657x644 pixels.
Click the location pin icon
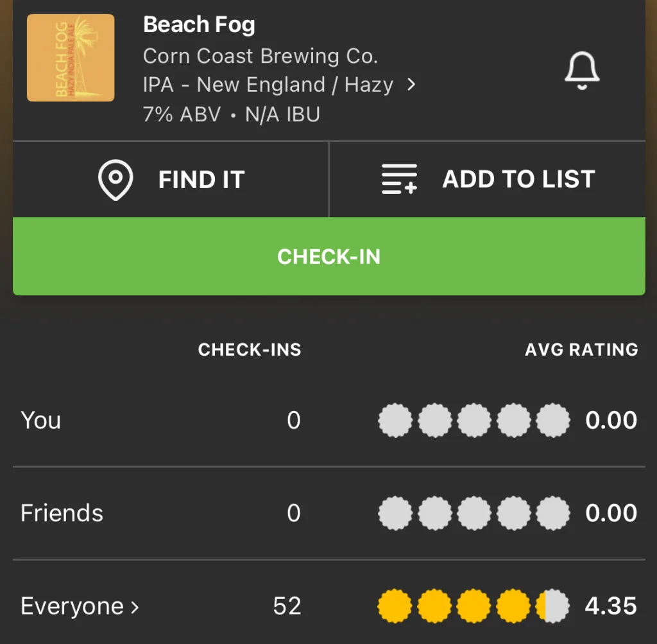coord(115,180)
